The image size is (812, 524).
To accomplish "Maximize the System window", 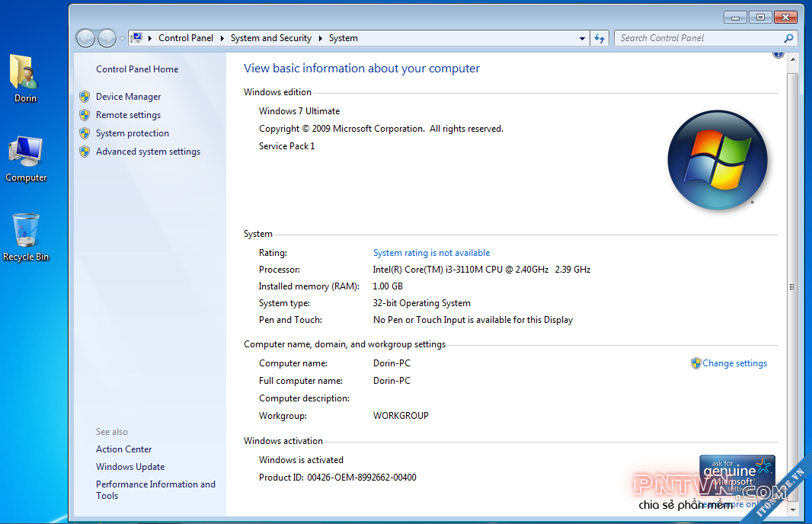I will click(x=760, y=18).
